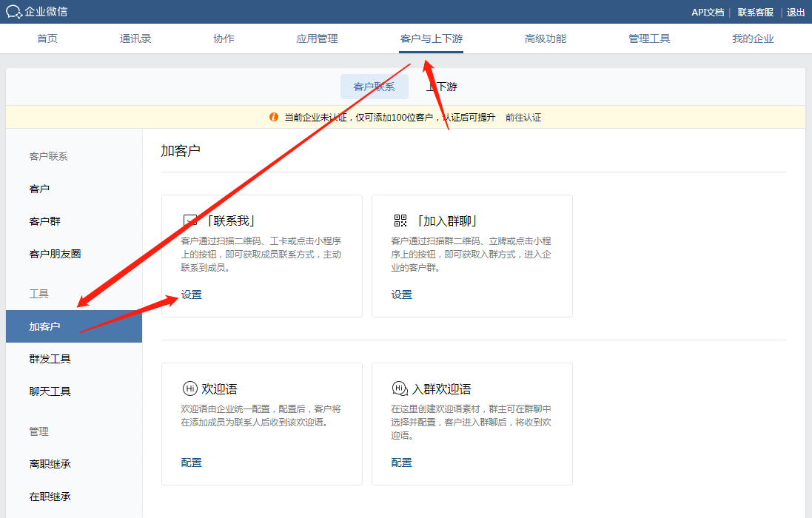The height and width of the screenshot is (518, 812).
Task: Click 联系客服 in the header
Action: (x=756, y=12)
